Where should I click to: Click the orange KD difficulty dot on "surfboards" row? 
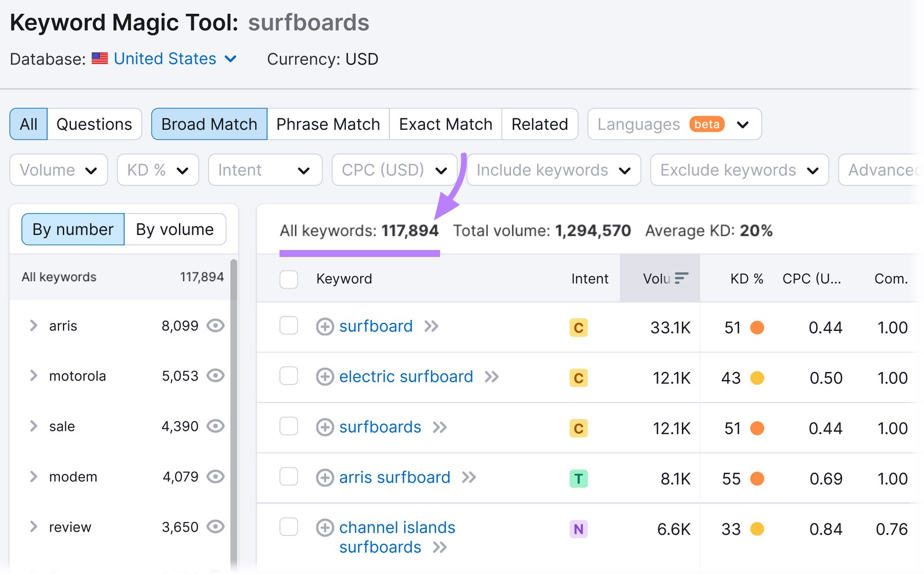coord(758,428)
